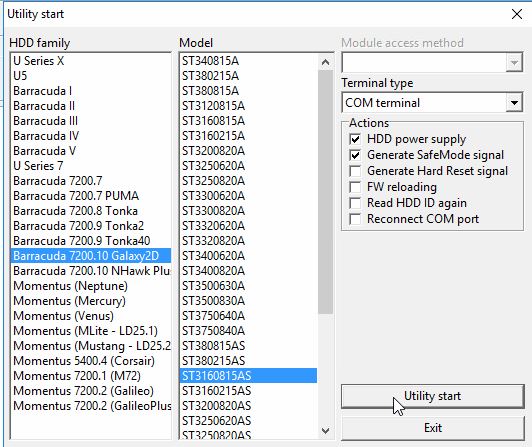Select Momentus (Mustang - LD25.2) family
This screenshot has width=532, height=447.
pos(91,346)
